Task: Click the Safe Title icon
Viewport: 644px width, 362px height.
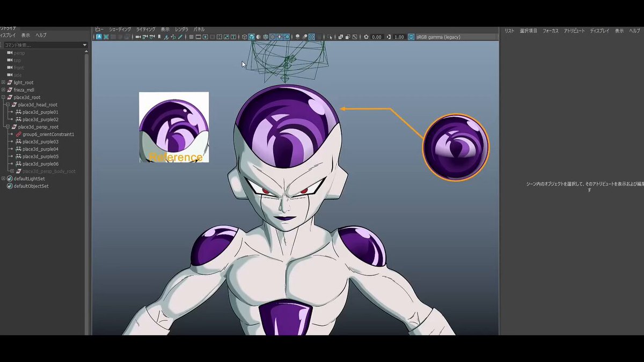Action: (x=233, y=37)
